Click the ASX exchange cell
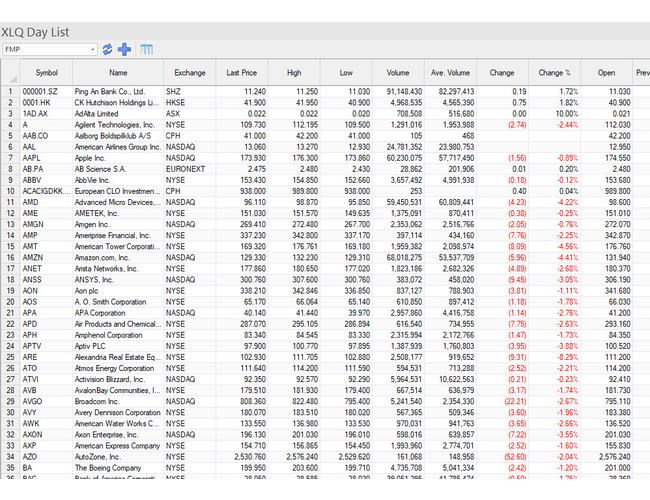The width and height of the screenshot is (650, 500). pyautogui.click(x=190, y=114)
